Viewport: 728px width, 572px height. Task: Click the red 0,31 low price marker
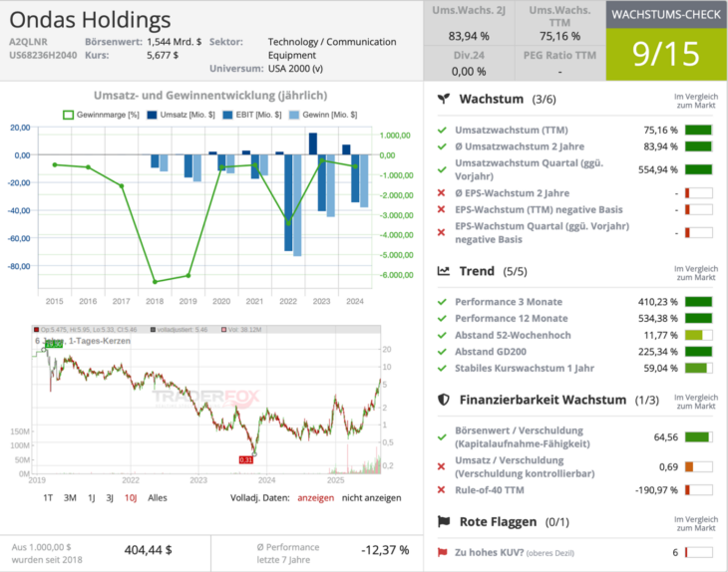(x=246, y=459)
